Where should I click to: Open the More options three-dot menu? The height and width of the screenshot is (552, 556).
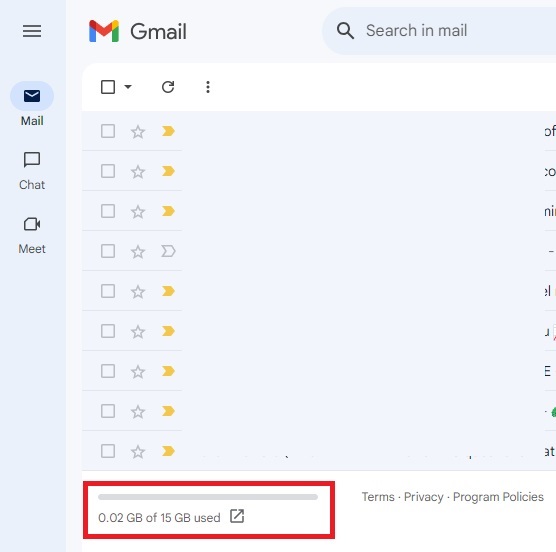[208, 87]
